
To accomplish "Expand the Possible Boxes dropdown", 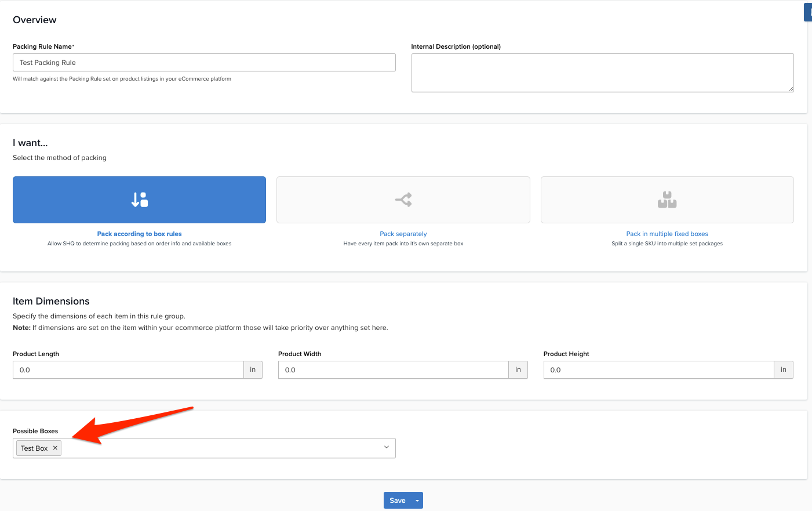I will [386, 447].
